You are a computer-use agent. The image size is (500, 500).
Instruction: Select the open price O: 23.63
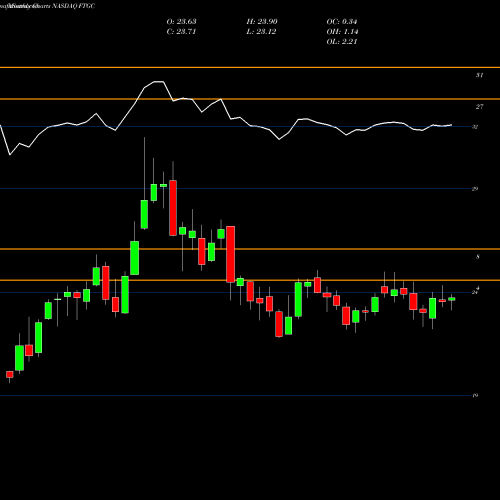click(181, 22)
